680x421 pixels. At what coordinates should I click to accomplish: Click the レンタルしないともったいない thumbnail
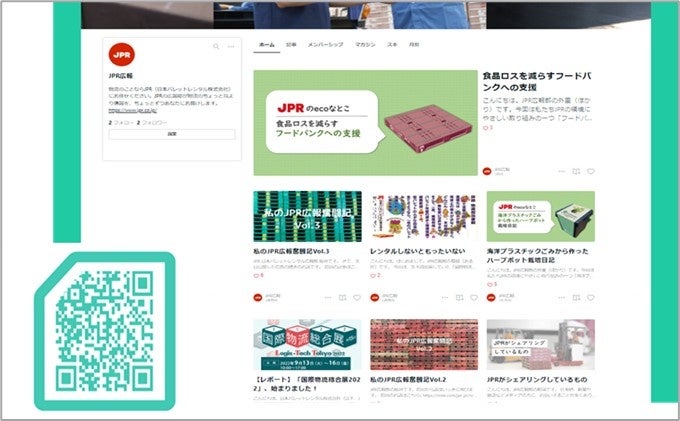pos(424,216)
